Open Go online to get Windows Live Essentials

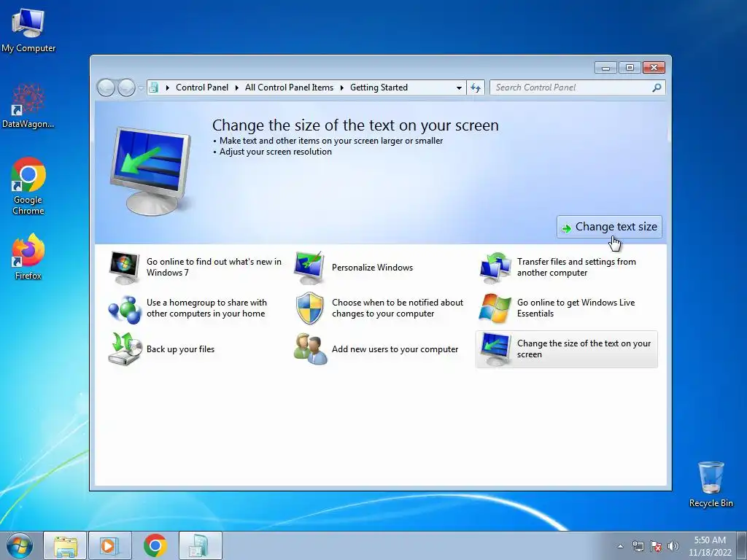click(x=576, y=308)
